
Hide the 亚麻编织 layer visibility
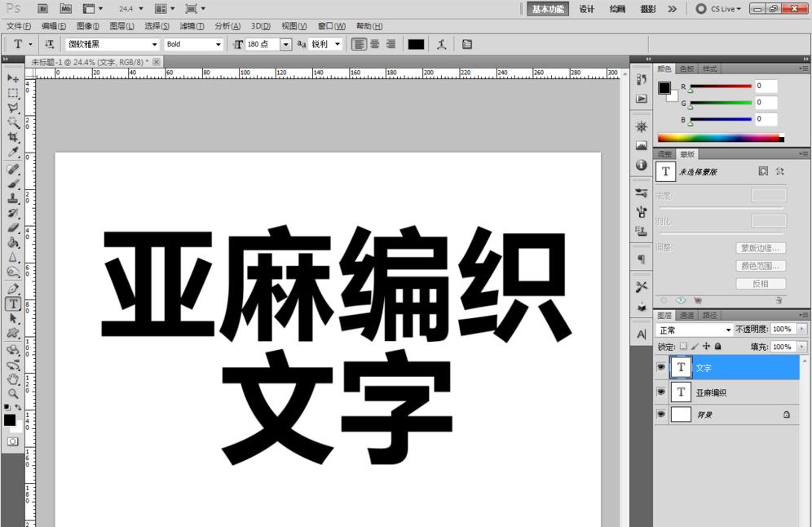click(x=663, y=392)
